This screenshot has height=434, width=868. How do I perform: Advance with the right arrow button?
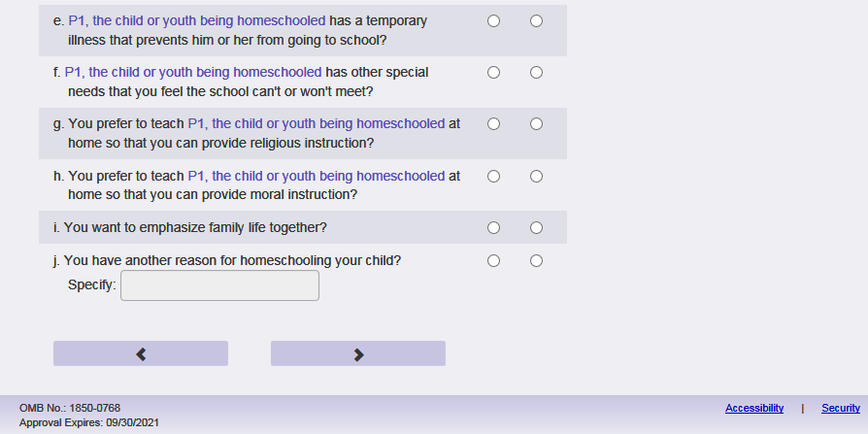click(x=357, y=353)
